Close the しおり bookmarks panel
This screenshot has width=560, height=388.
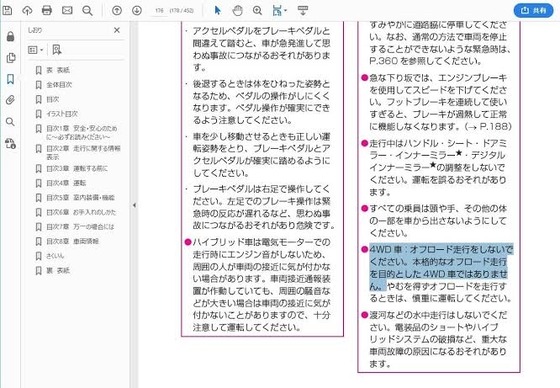[117, 30]
